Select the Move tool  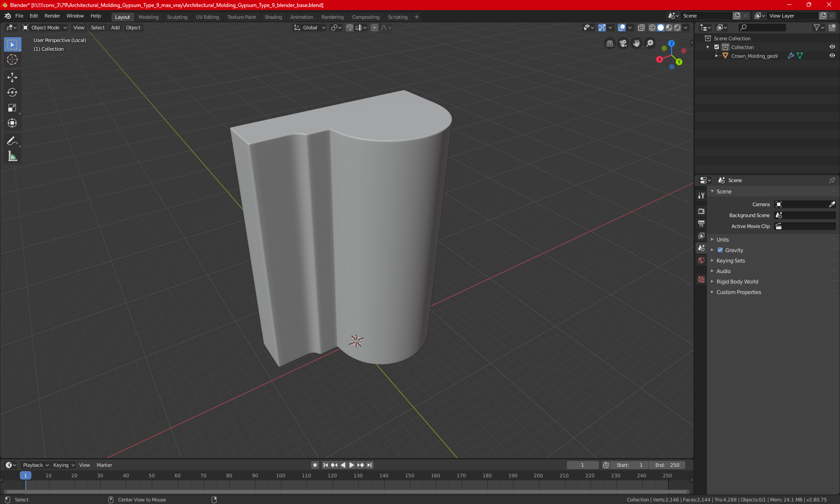pyautogui.click(x=12, y=77)
